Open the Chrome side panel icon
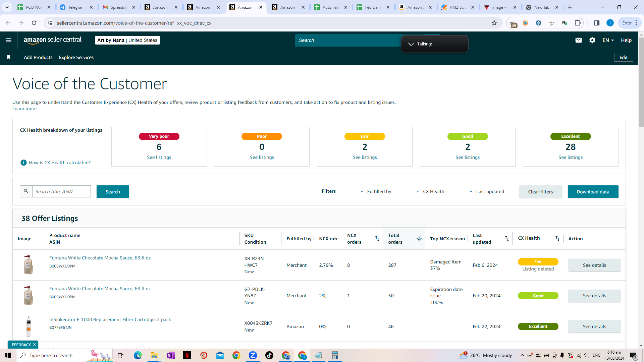Screen dimensions: 644x362 coord(597,23)
